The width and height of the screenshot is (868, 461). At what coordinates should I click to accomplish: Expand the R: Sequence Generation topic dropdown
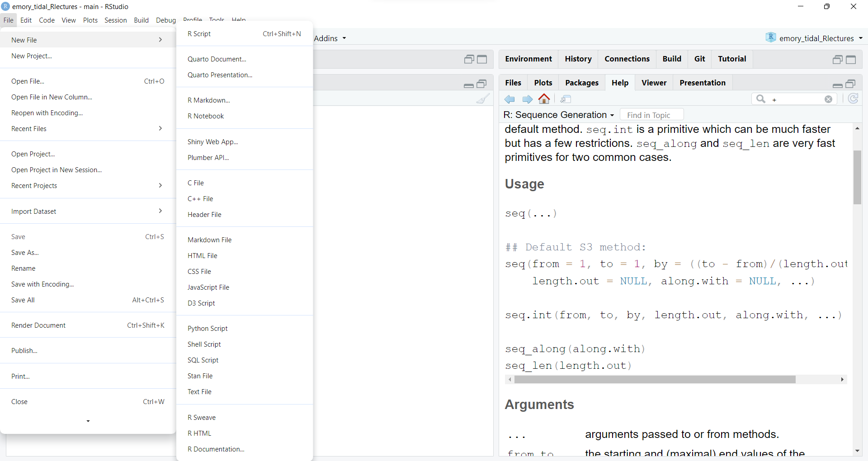pyautogui.click(x=559, y=115)
